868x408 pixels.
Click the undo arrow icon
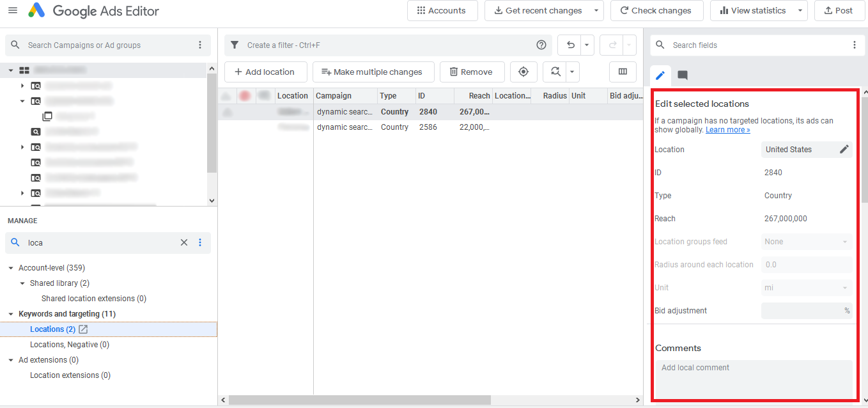(570, 45)
